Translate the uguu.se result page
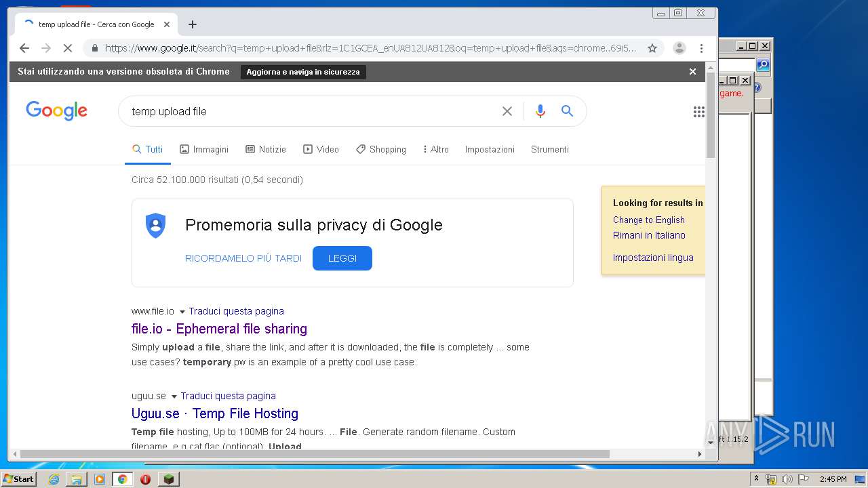The image size is (868, 488). pyautogui.click(x=228, y=396)
